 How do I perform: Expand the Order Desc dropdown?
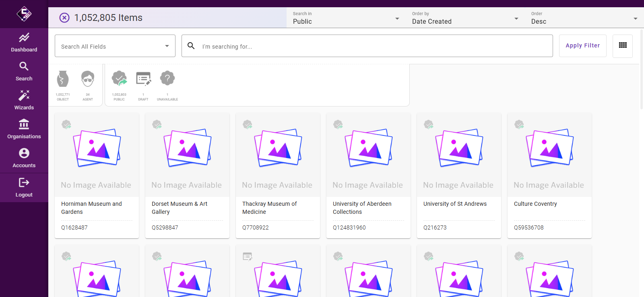[584, 18]
